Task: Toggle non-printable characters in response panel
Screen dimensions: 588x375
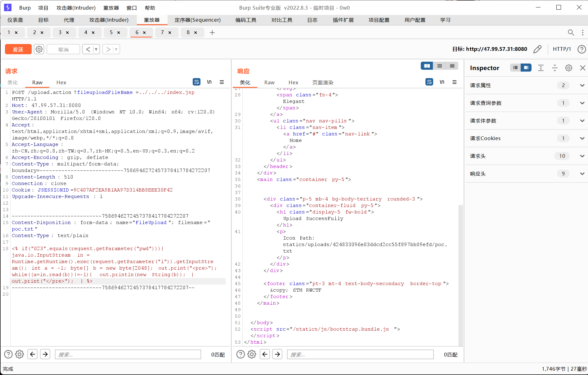Action: coord(442,82)
